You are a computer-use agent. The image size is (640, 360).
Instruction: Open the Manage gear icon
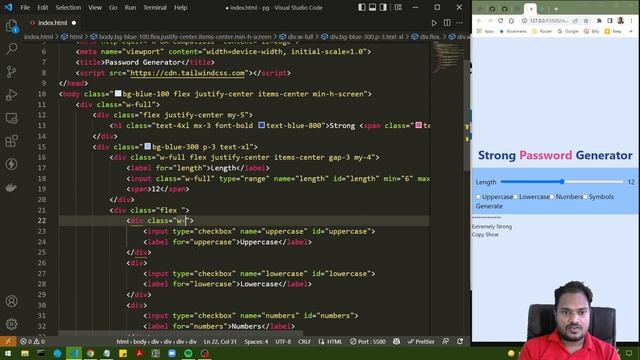tap(11, 324)
